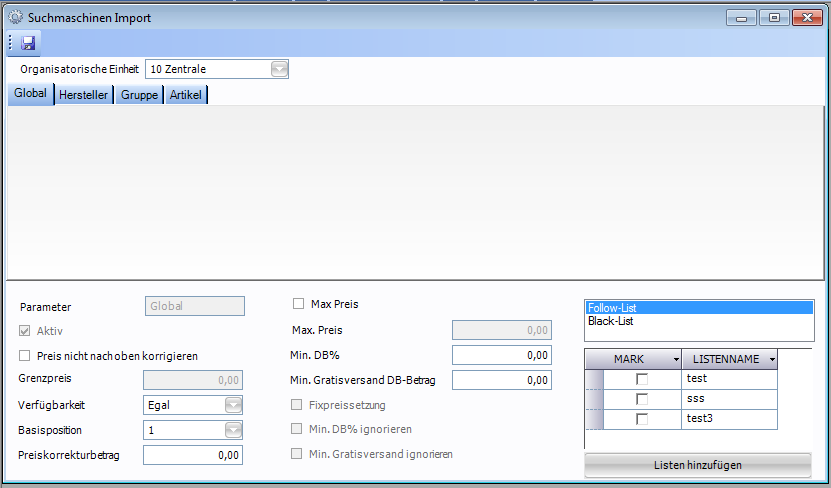Focus the Preiskorrekturbetrag input field

193,455
